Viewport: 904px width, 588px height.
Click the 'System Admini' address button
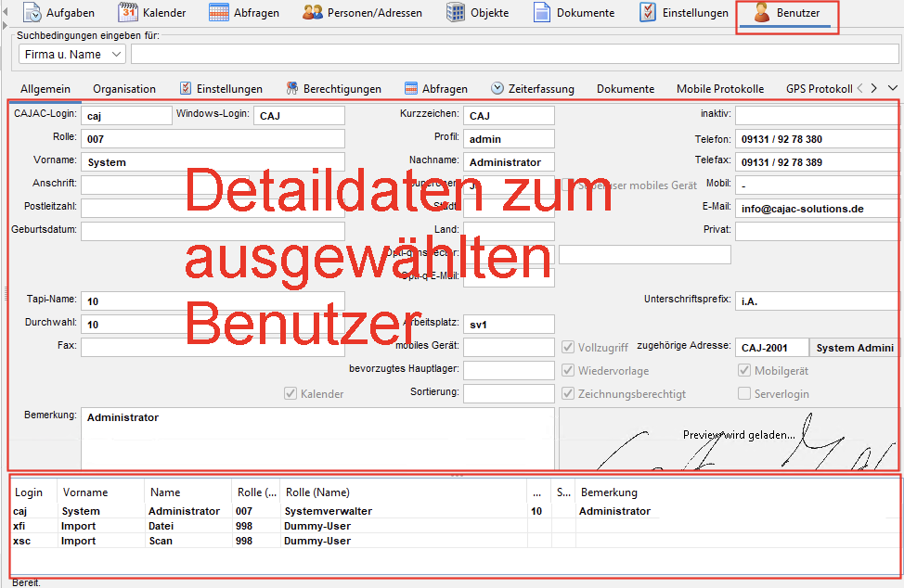[855, 347]
